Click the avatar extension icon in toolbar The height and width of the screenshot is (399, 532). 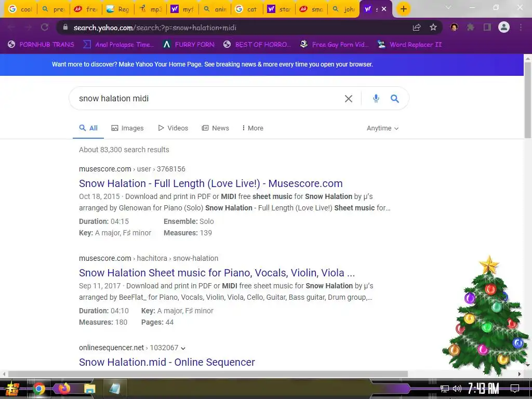pos(454,27)
